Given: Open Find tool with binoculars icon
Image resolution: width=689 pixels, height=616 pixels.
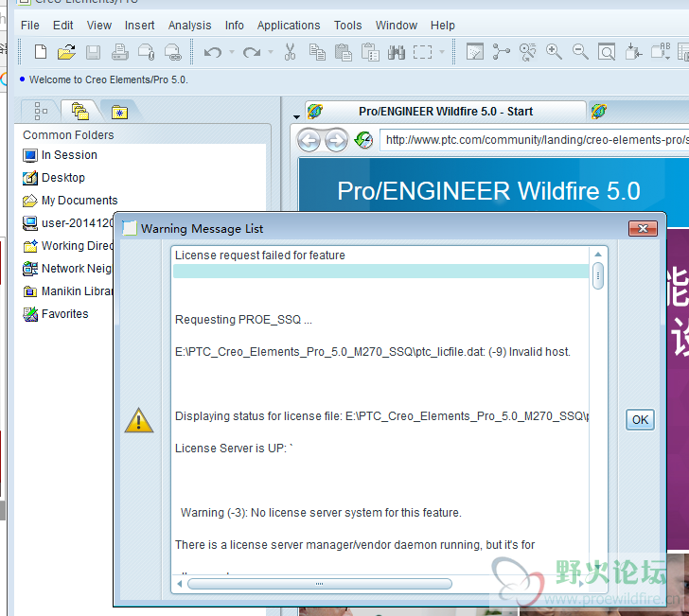Looking at the screenshot, I should tap(397, 52).
